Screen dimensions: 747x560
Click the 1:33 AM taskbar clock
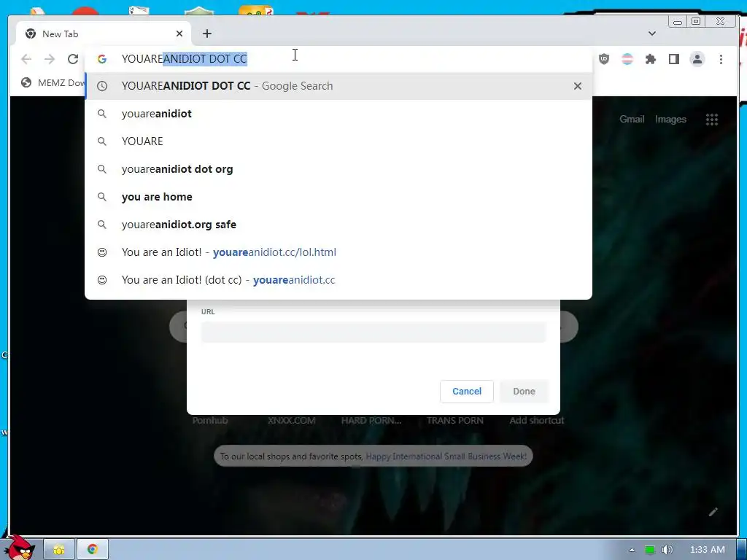(708, 550)
